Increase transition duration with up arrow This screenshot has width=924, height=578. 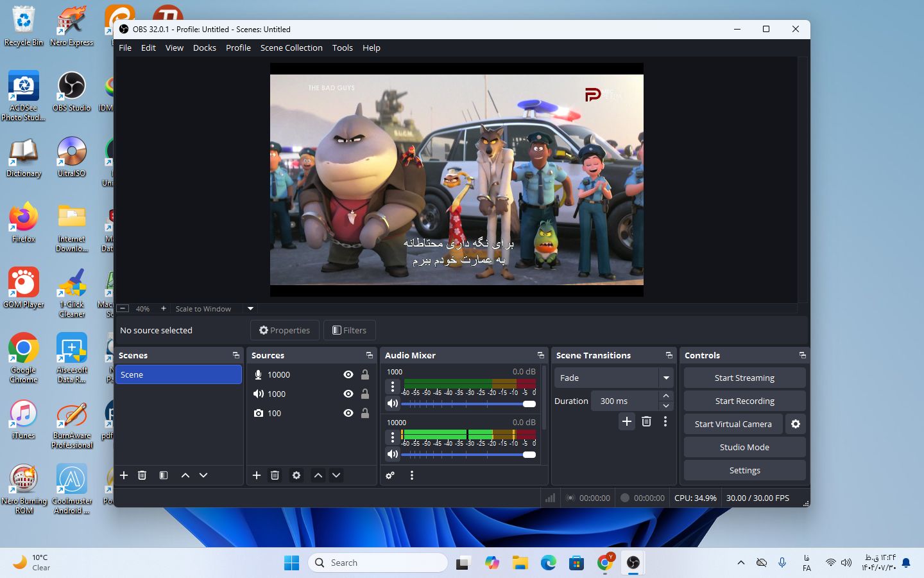point(666,396)
